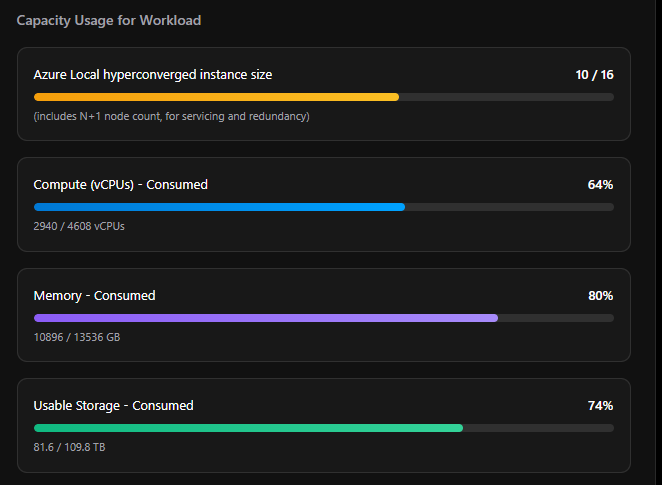662x485 pixels.
Task: Click the unfilled part of the instance size bar
Action: 506,97
